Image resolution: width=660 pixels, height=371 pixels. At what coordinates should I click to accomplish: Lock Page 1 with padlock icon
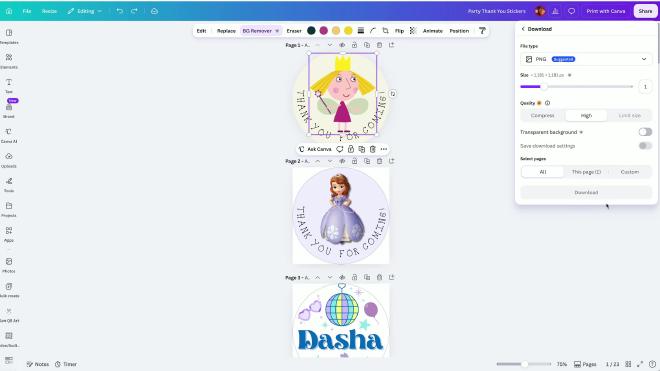point(354,45)
